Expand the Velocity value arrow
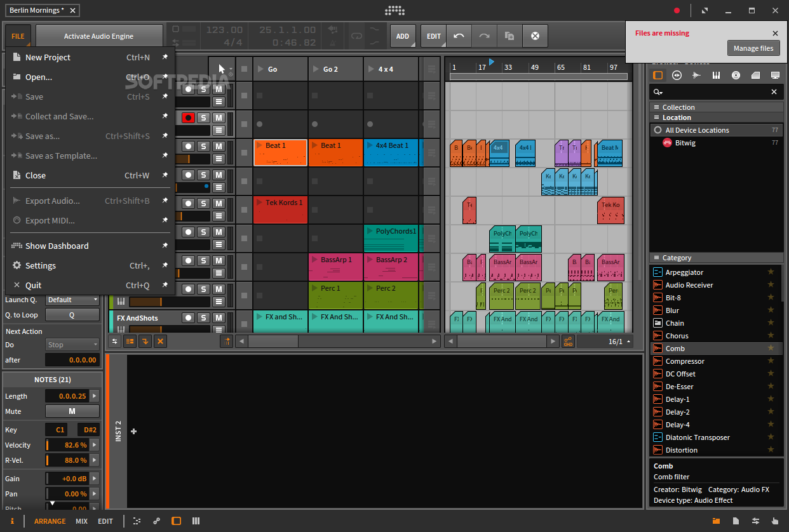789x532 pixels. (x=95, y=445)
